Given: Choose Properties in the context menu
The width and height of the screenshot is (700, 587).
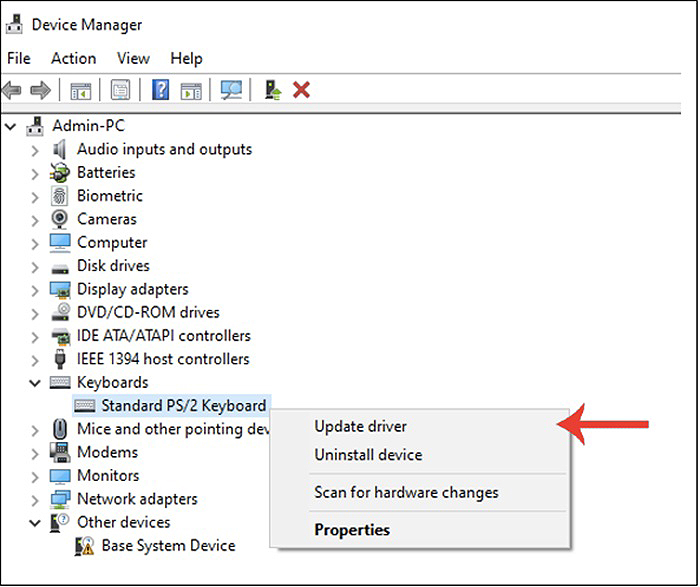Looking at the screenshot, I should click(x=352, y=530).
